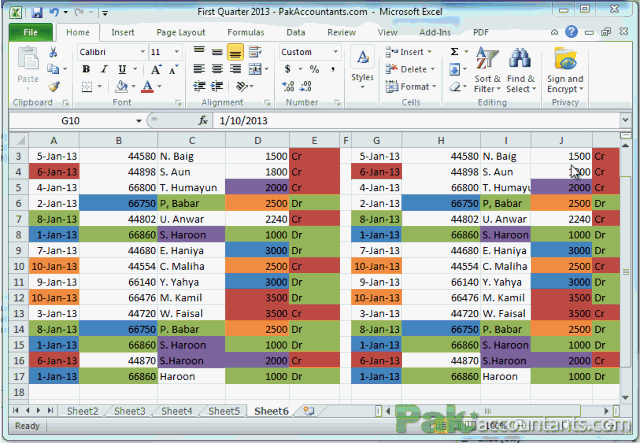This screenshot has width=640, height=443.
Task: Expand the formula bar
Action: (x=625, y=120)
